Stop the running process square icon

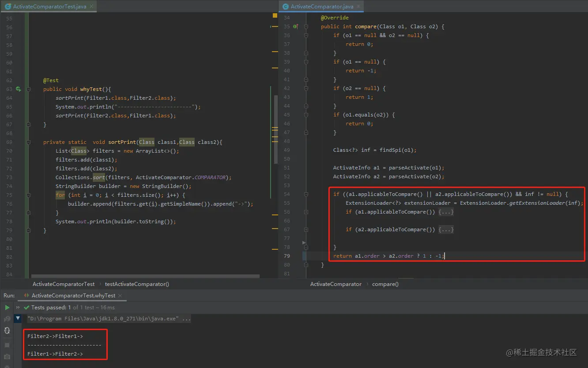pyautogui.click(x=7, y=345)
